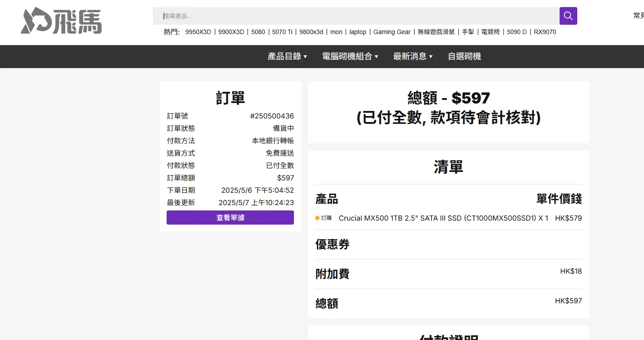
Task: Open the 手掣 hot search link
Action: pyautogui.click(x=468, y=32)
